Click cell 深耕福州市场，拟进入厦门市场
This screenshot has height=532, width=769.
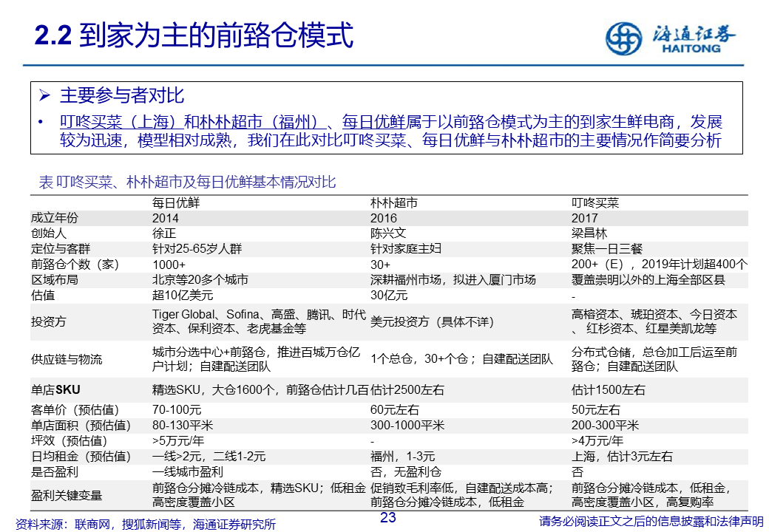[453, 280]
